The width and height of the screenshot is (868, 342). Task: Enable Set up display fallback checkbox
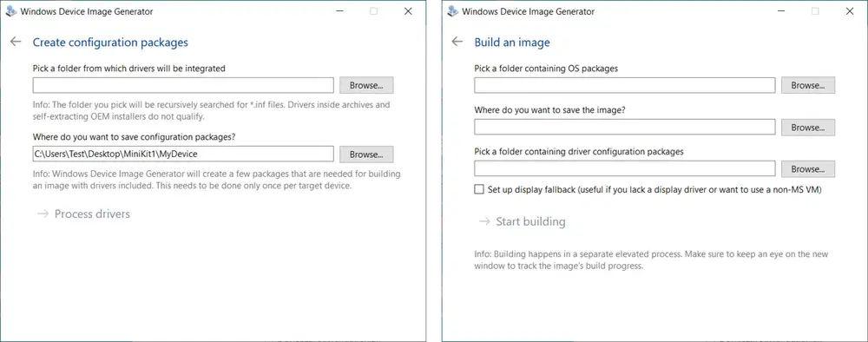coord(479,190)
